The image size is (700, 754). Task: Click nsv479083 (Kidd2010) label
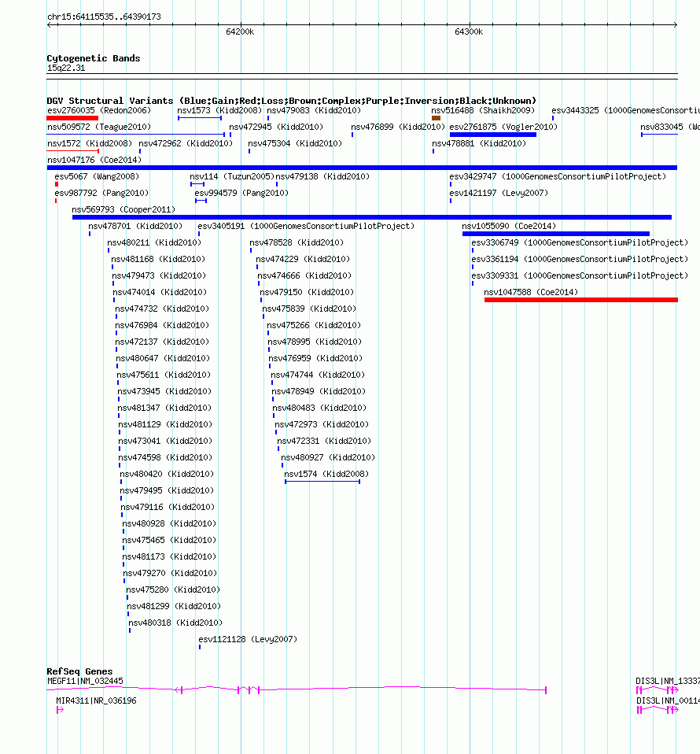(x=314, y=111)
